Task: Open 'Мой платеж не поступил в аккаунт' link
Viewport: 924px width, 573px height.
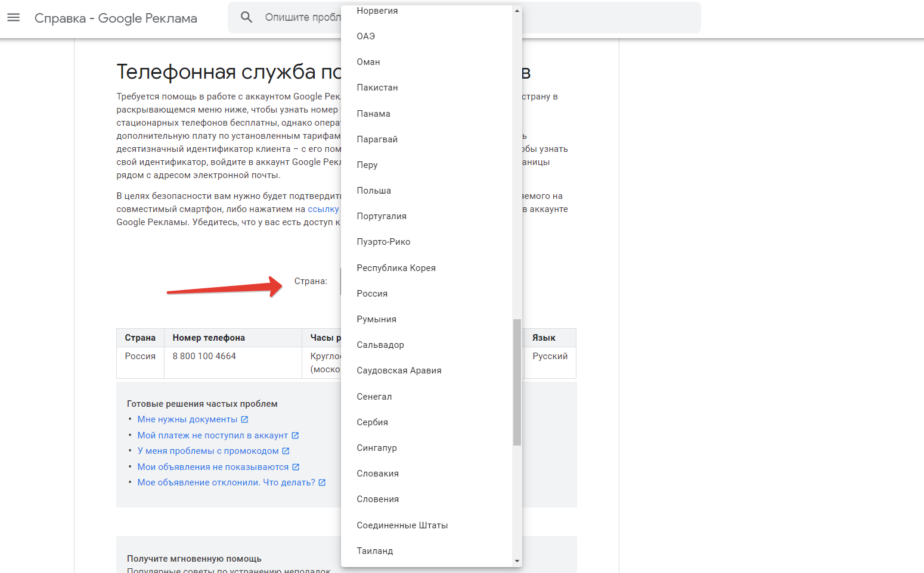Action: [x=213, y=435]
